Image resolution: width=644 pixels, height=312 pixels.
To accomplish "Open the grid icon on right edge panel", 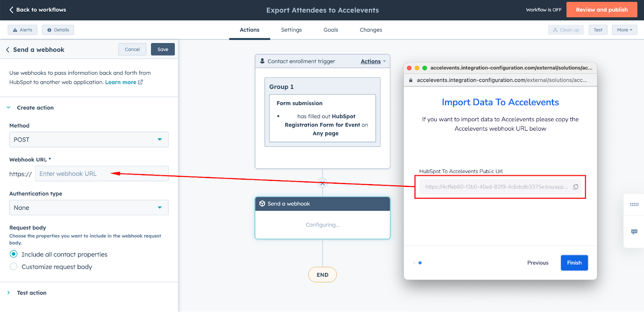I will click(634, 205).
